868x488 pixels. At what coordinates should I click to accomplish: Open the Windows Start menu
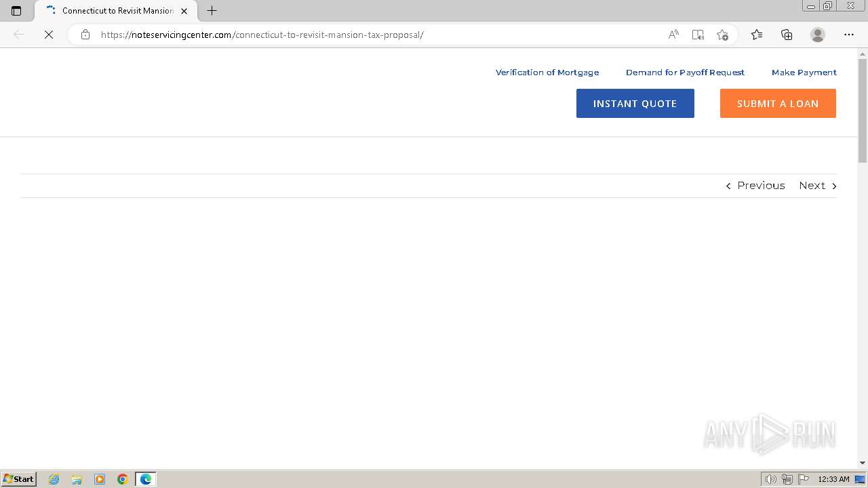point(19,479)
